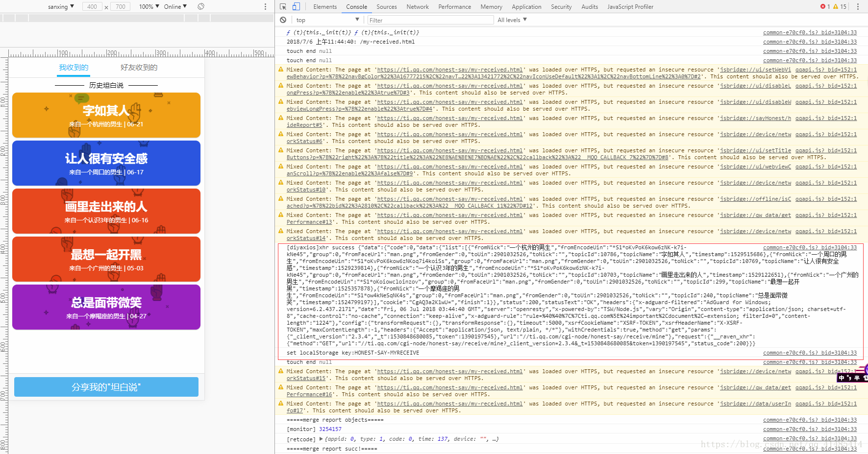Click warning icon on the Performance#13 row
Screen dimensions: 868x454
click(281, 215)
